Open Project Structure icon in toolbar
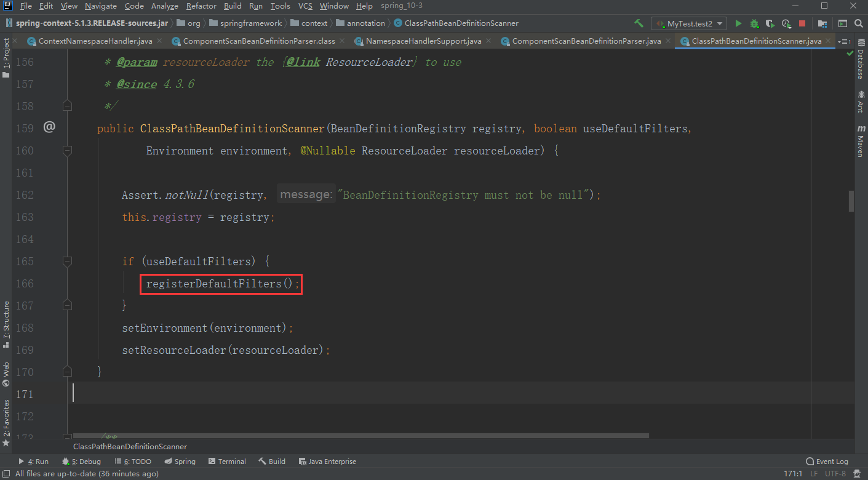868x480 pixels. tap(822, 23)
